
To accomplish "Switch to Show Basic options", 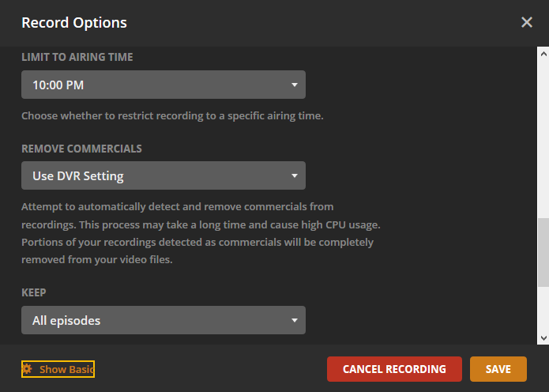I will (66, 369).
